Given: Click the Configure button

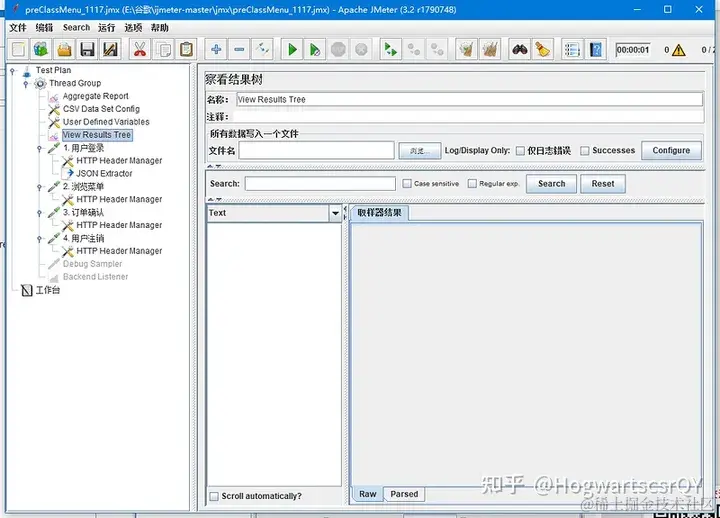Looking at the screenshot, I should coord(671,150).
